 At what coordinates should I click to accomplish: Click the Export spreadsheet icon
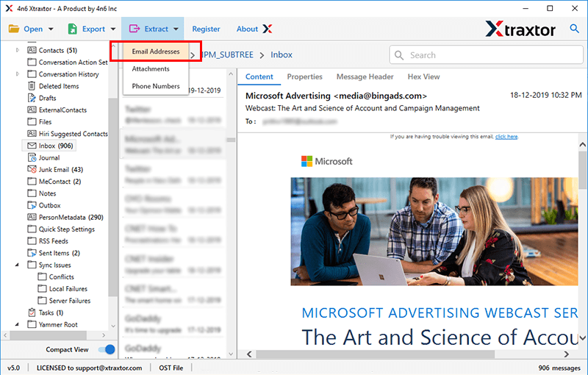(72, 29)
